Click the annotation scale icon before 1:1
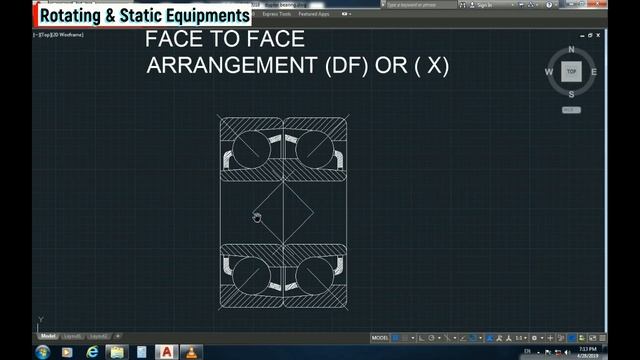The height and width of the screenshot is (360, 640). pyautogui.click(x=509, y=338)
